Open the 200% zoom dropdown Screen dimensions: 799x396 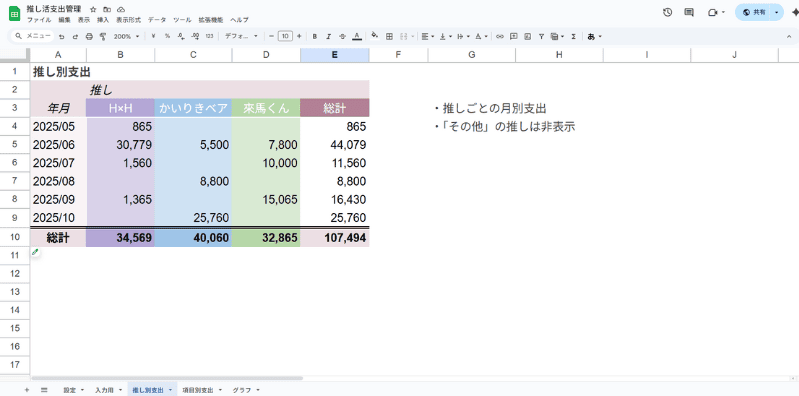126,36
